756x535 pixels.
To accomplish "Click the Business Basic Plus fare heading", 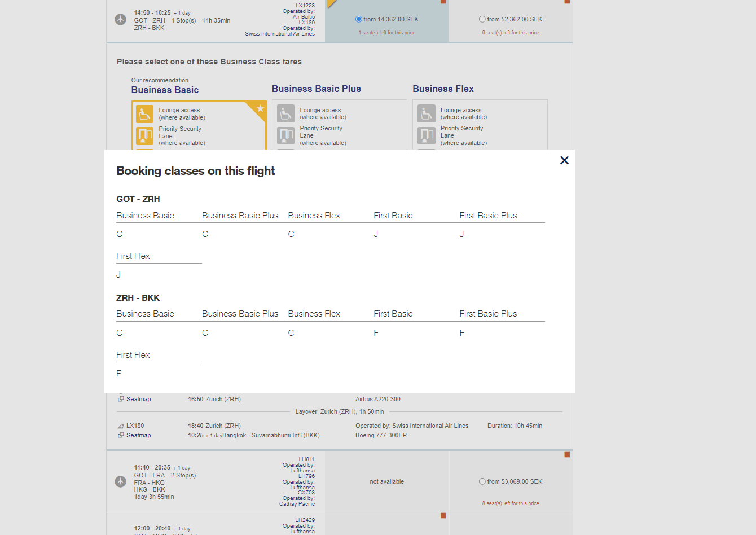I will (316, 89).
